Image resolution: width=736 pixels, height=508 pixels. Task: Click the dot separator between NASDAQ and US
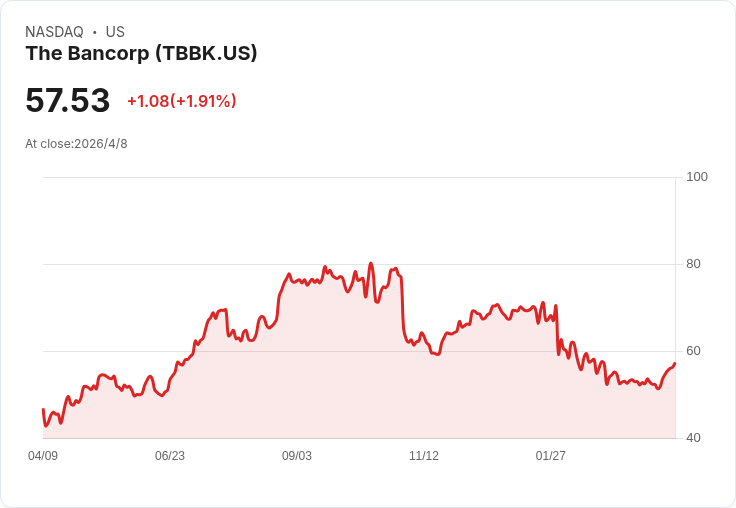(x=95, y=32)
